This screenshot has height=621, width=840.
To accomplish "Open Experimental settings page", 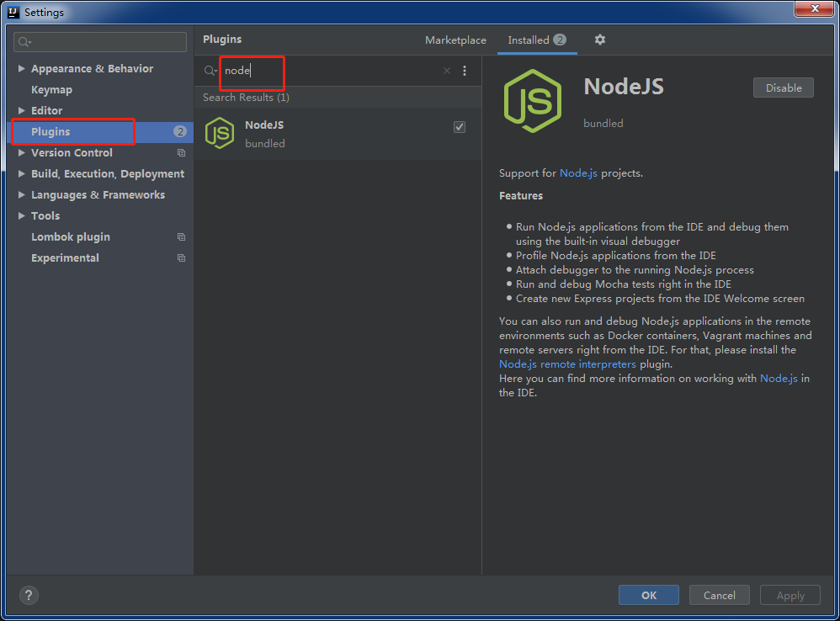I will coord(65,258).
